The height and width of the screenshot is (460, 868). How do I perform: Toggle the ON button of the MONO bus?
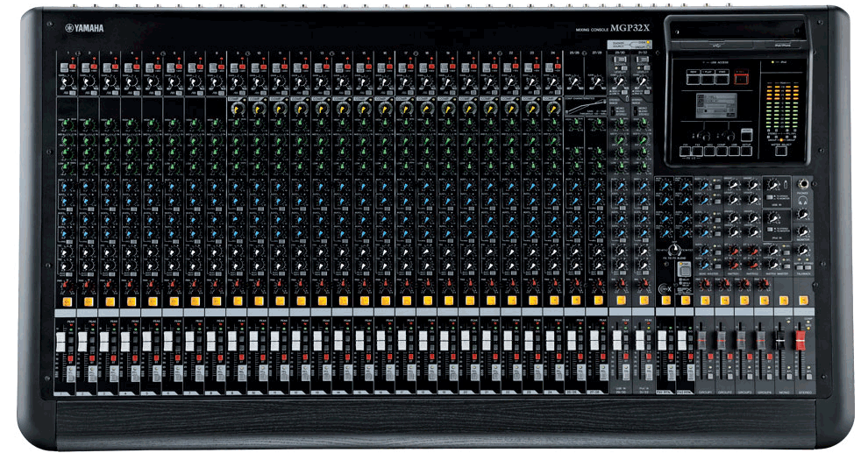coord(783,301)
